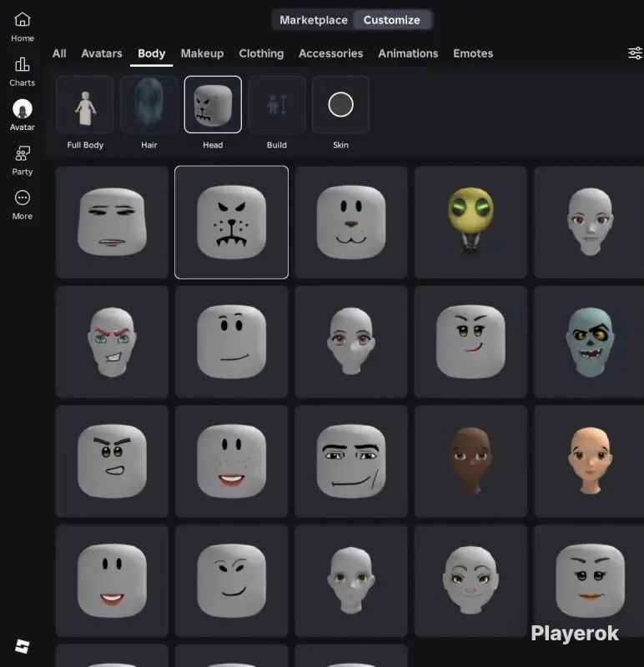Switch to Marketplace mode
The image size is (644, 667).
click(314, 20)
